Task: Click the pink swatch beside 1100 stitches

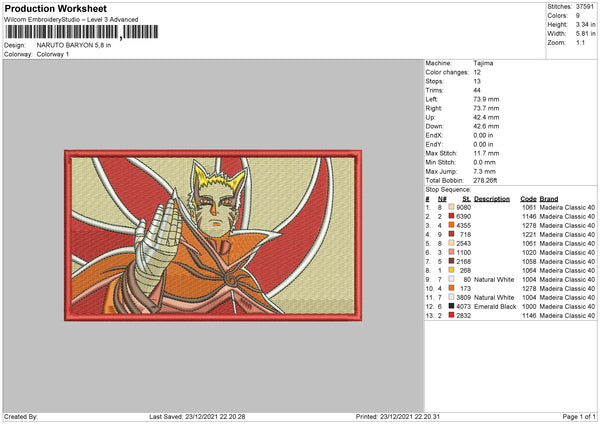Action: point(452,252)
